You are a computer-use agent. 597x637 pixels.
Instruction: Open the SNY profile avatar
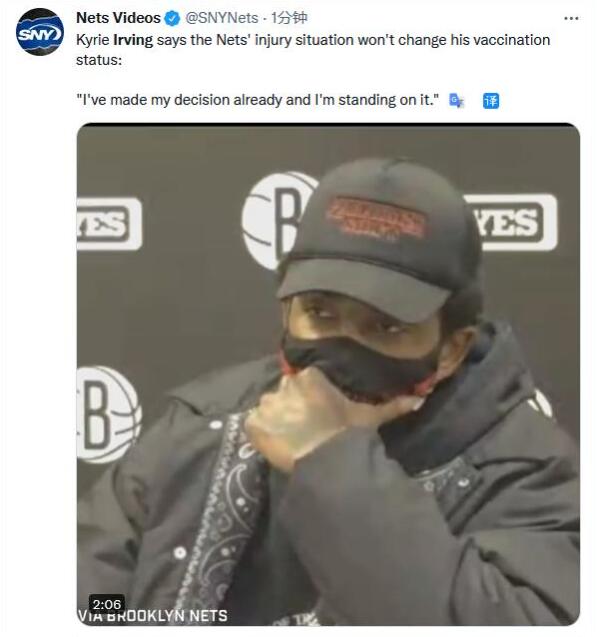(x=40, y=32)
